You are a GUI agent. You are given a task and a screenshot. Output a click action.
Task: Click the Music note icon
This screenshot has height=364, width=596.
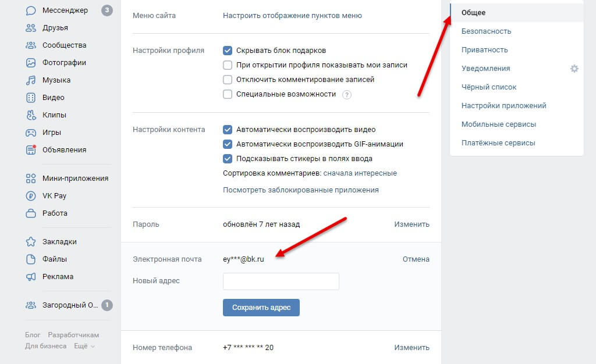click(x=31, y=80)
